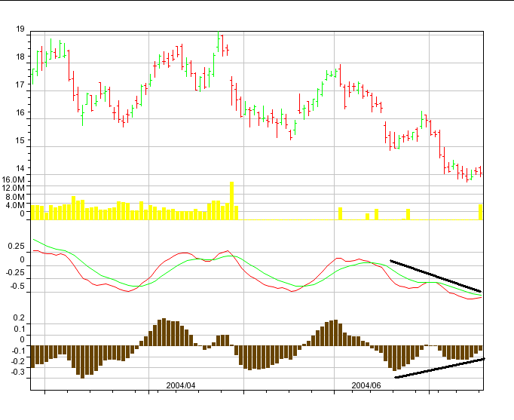
Task: Click the 4.0M volume axis label
Action: pyautogui.click(x=17, y=205)
